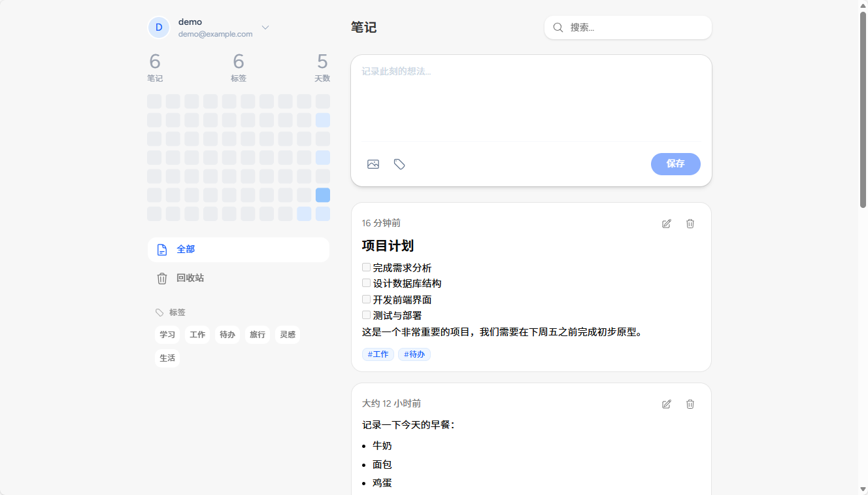The width and height of the screenshot is (868, 495).
Task: Click the 保存 save button
Action: click(x=675, y=164)
